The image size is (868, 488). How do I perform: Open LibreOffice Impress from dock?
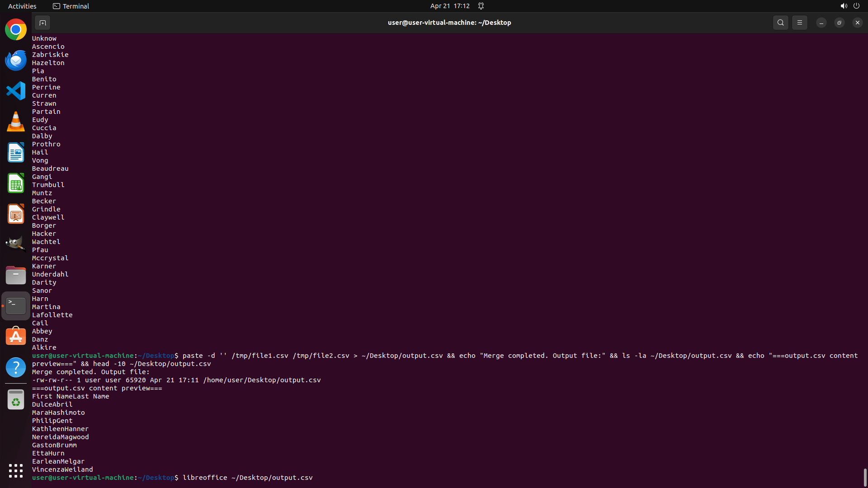coord(16,214)
